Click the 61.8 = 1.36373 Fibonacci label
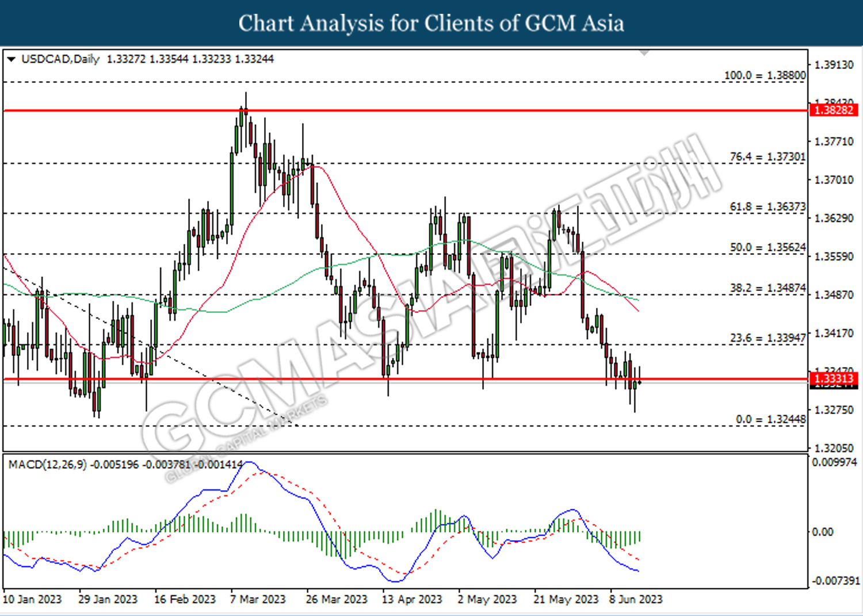The height and width of the screenshot is (616, 863). pyautogui.click(x=767, y=206)
